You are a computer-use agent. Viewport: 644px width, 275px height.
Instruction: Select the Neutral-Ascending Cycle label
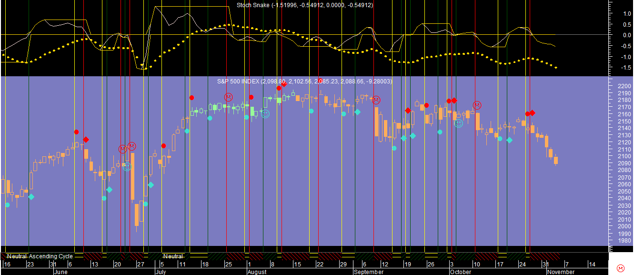click(40, 256)
